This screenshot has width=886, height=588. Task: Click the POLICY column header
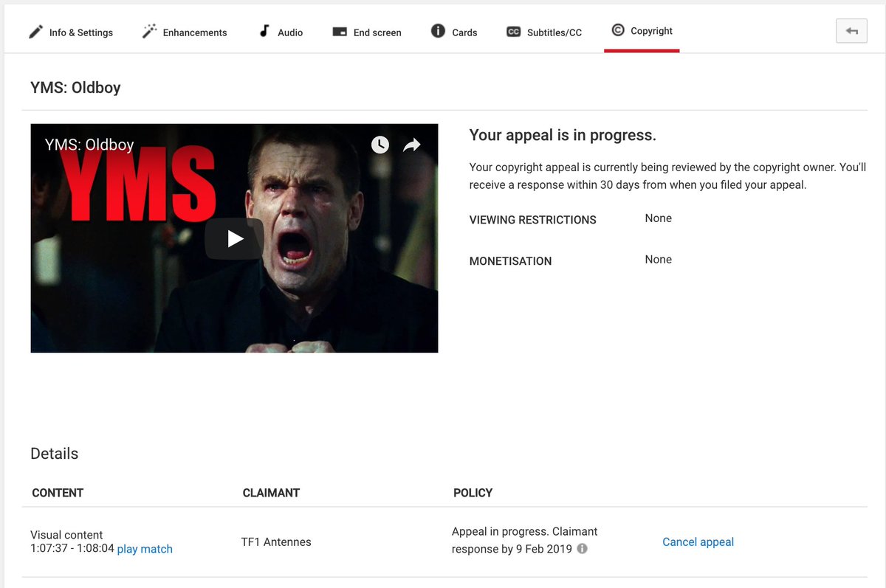(x=473, y=493)
